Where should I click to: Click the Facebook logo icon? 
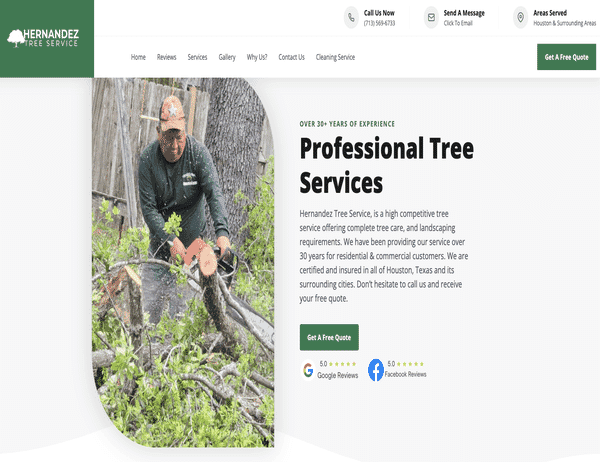pyautogui.click(x=376, y=370)
